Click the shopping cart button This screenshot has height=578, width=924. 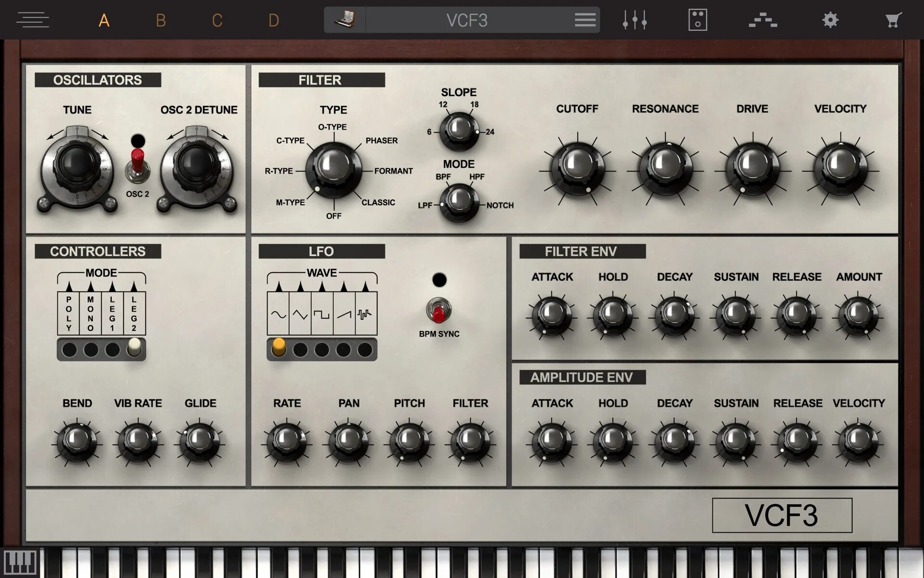[x=893, y=19]
